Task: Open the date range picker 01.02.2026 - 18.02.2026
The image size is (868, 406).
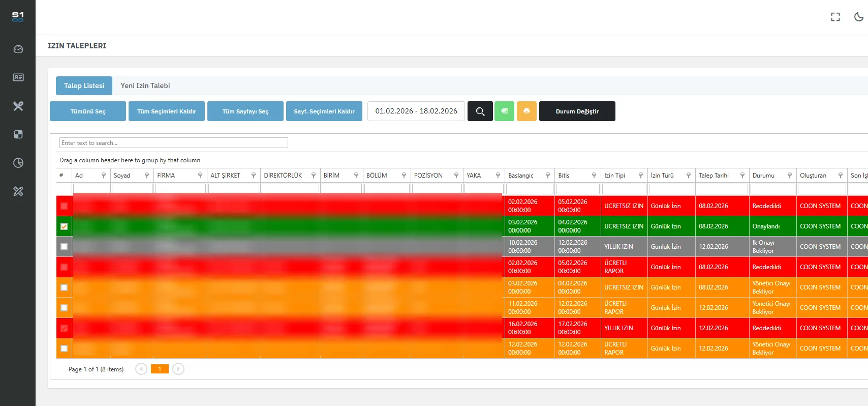Action: tap(416, 111)
